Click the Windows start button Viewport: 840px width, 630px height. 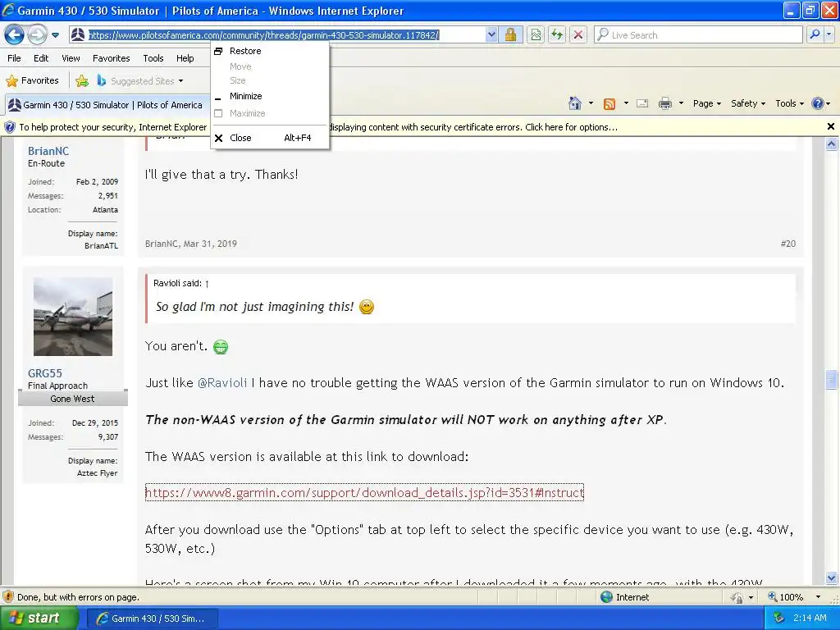39,619
